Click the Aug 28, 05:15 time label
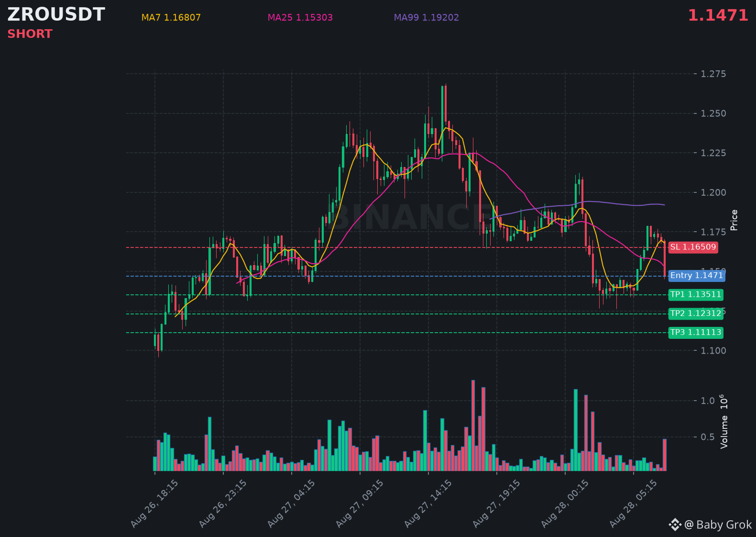The width and height of the screenshot is (756, 537). click(x=633, y=503)
